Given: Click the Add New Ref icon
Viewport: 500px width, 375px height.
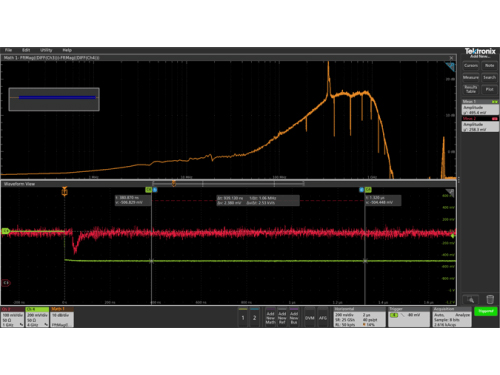Looking at the screenshot, I should [x=282, y=317].
